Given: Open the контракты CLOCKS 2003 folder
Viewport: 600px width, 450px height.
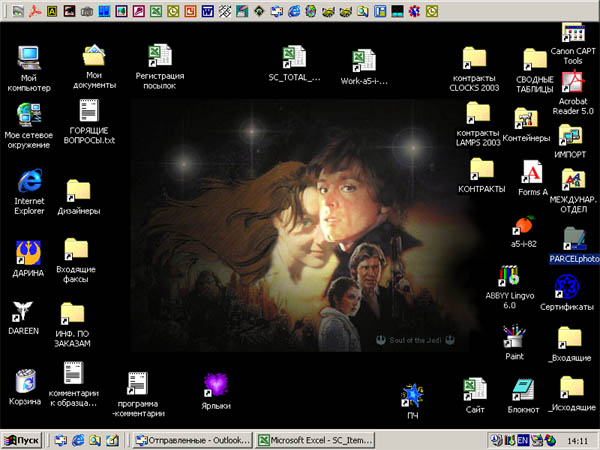Looking at the screenshot, I should point(474,58).
